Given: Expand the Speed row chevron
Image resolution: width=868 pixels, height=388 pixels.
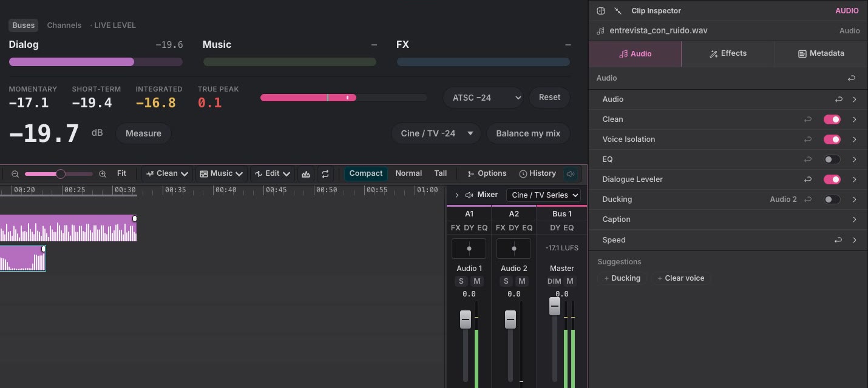Looking at the screenshot, I should point(854,240).
